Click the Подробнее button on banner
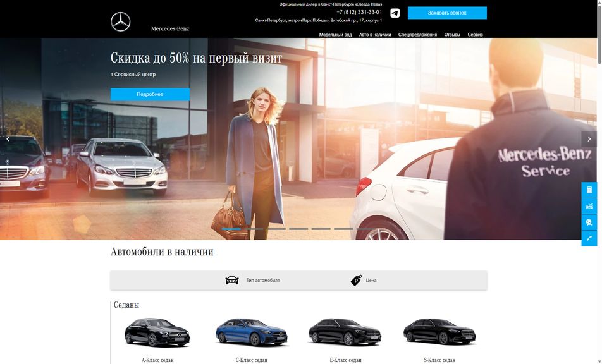Screen dimensions: 602x364 coord(150,94)
